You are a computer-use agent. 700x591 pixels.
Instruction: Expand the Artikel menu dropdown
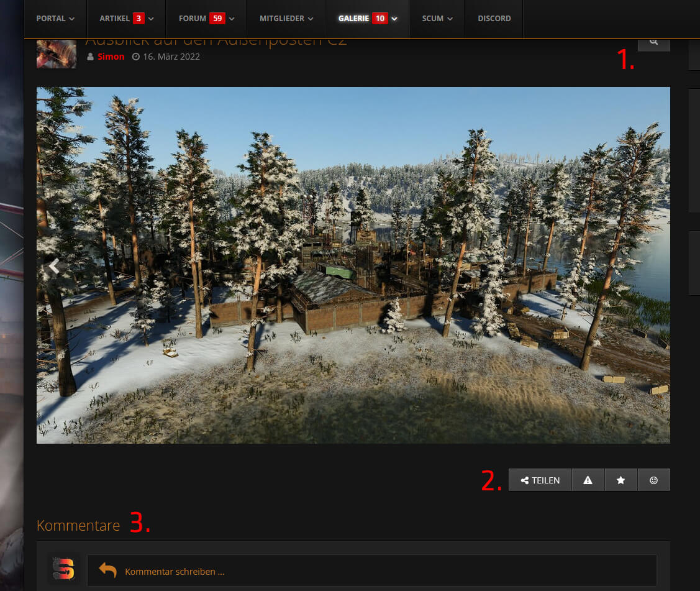tap(126, 19)
